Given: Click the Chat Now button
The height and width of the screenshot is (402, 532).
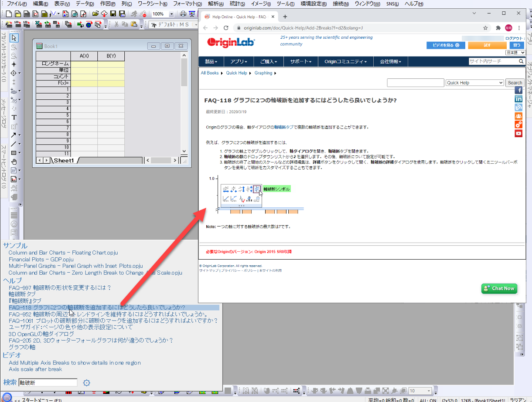Looking at the screenshot, I should point(499,288).
